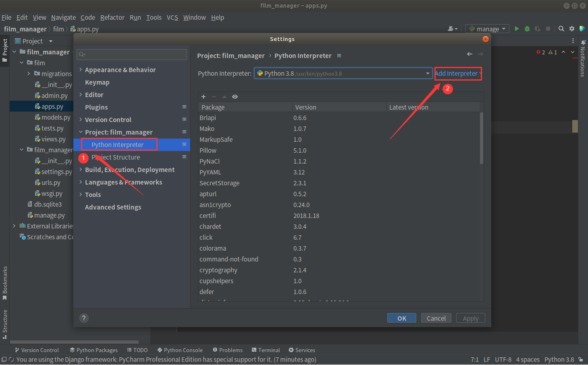Screen dimensions: 588x365
Task: Expand Appearance & Behavior settings
Action: click(81, 70)
